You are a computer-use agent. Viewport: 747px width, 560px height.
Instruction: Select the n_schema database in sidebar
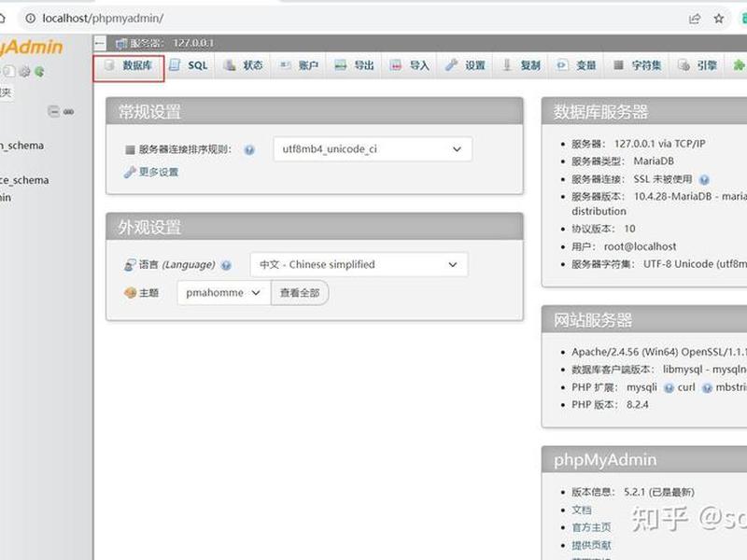21,146
